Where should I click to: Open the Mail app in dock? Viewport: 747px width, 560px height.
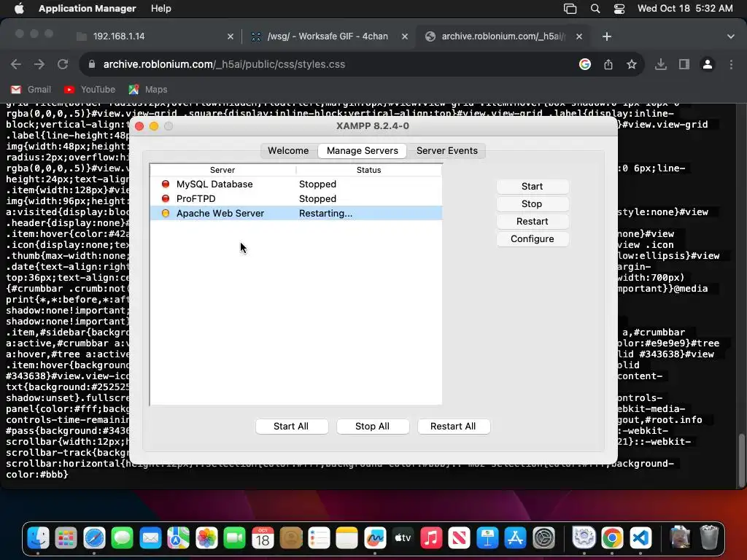pyautogui.click(x=150, y=538)
